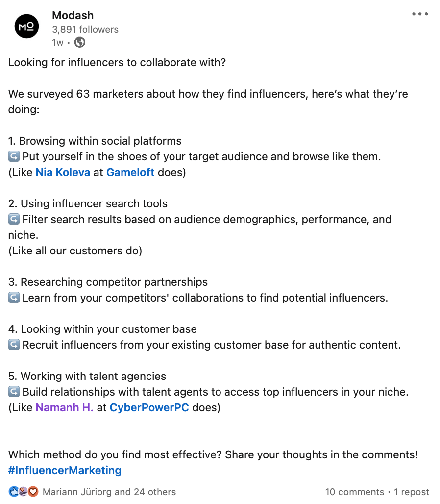The width and height of the screenshot is (440, 504).
Task: Click arrow emoji beside 'Put yourself in the shoes'
Action: click(14, 156)
